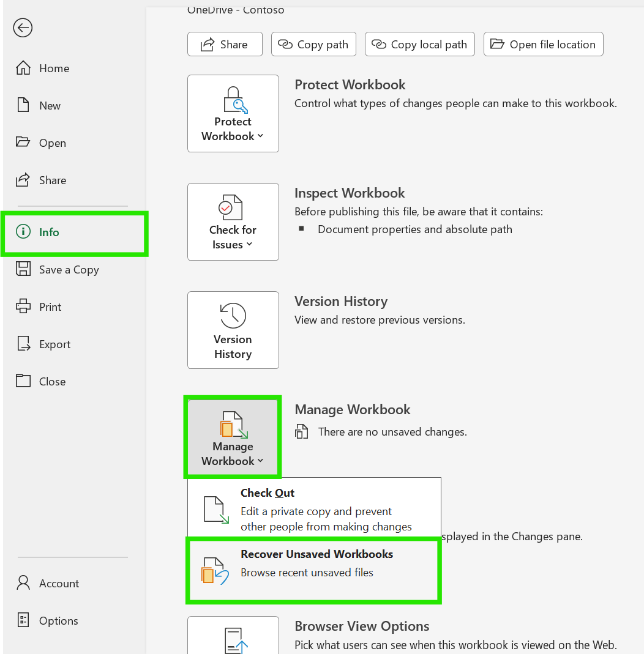
Task: Expand the Protect Workbook dropdown button
Action: click(x=233, y=113)
